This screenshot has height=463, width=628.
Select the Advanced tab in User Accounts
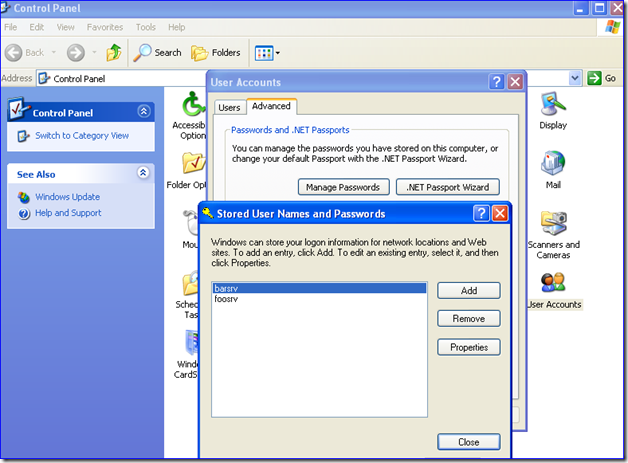click(x=271, y=106)
